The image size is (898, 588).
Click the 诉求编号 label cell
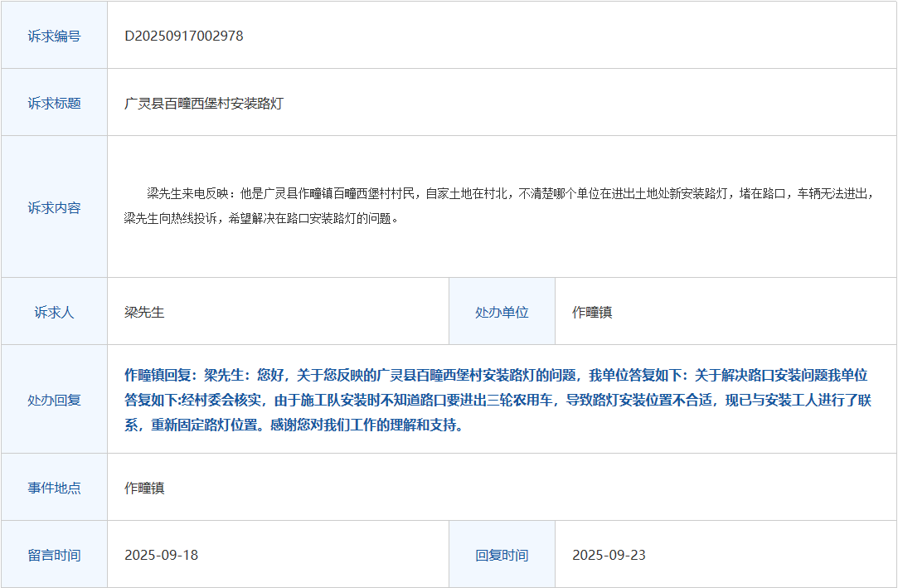54,36
